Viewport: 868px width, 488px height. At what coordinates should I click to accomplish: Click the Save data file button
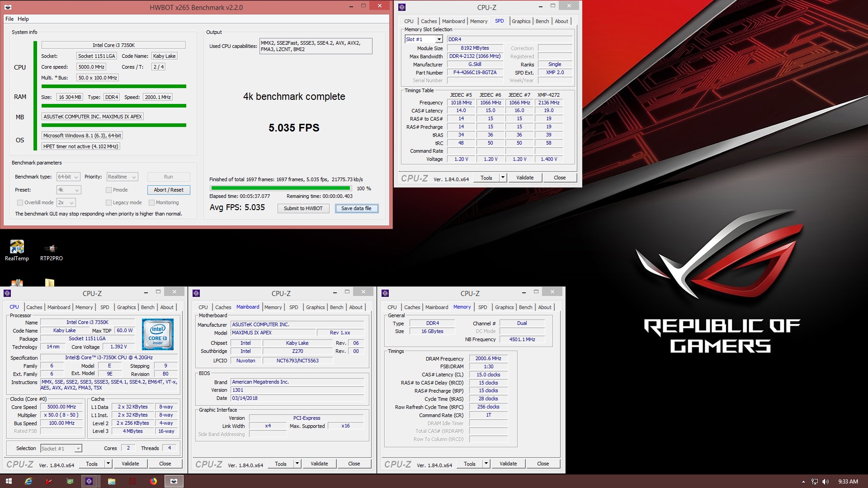click(x=356, y=208)
